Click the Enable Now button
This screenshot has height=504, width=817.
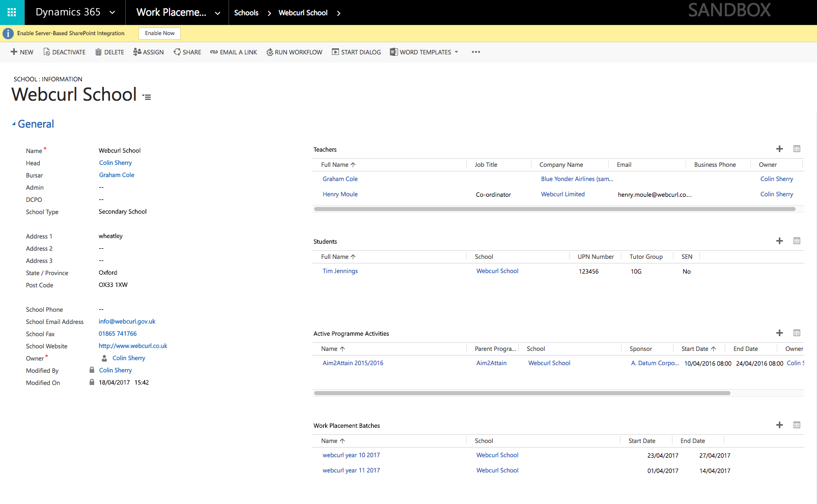point(159,33)
